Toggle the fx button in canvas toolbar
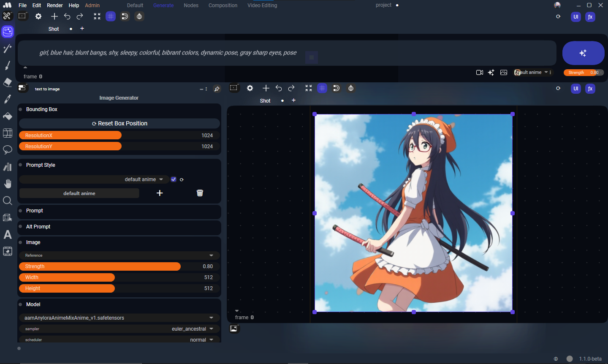 590,89
